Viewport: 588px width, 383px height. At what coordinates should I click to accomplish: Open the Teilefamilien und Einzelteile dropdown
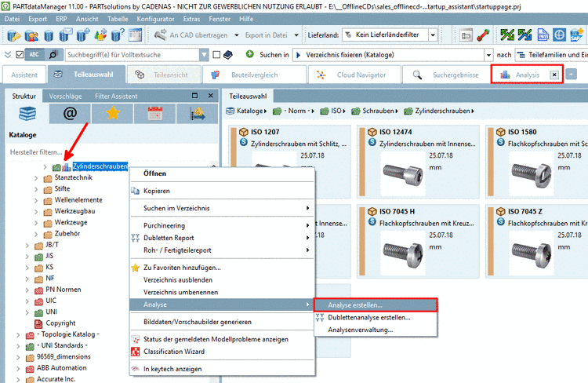[552, 55]
